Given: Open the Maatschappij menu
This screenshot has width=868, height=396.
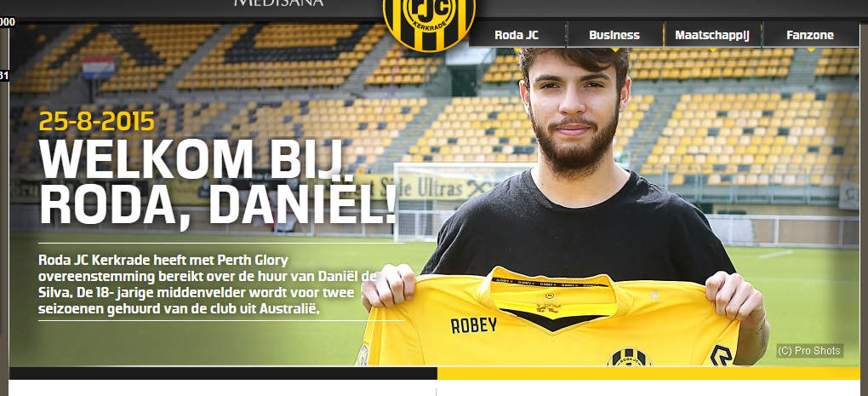Looking at the screenshot, I should tap(712, 35).
